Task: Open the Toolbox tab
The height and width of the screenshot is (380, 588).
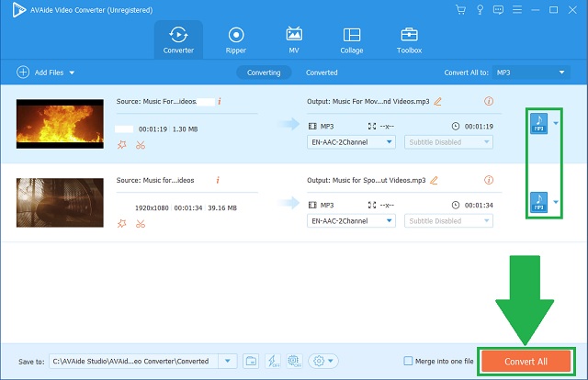Action: coord(409,39)
